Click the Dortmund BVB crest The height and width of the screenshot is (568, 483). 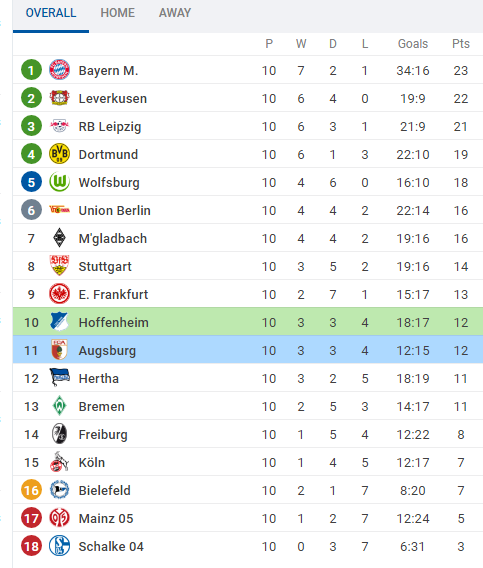click(x=59, y=154)
